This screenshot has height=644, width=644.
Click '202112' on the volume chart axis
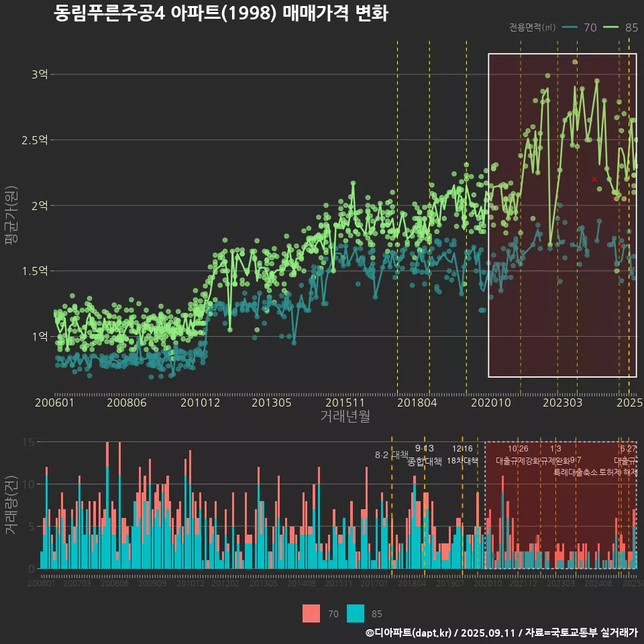(x=523, y=583)
